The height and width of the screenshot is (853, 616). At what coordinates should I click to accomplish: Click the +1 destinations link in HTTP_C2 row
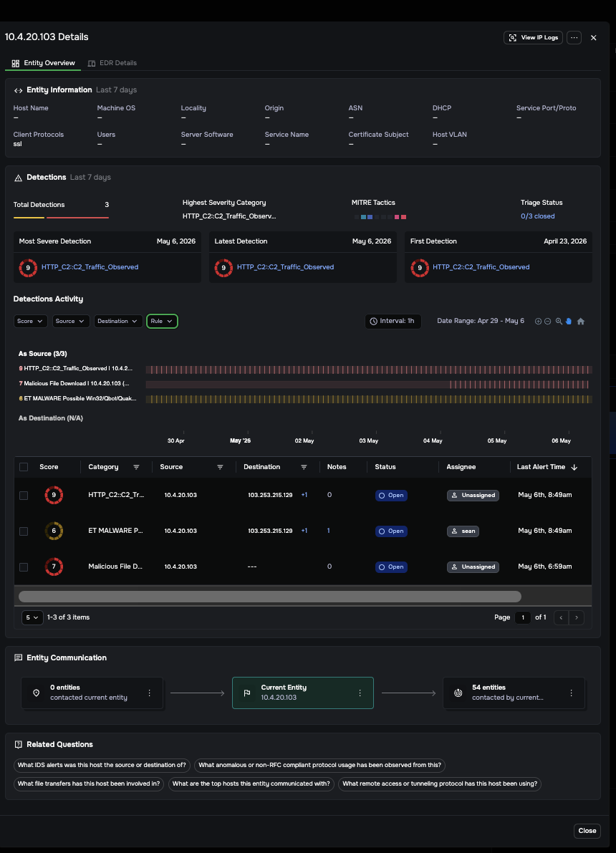coord(304,495)
